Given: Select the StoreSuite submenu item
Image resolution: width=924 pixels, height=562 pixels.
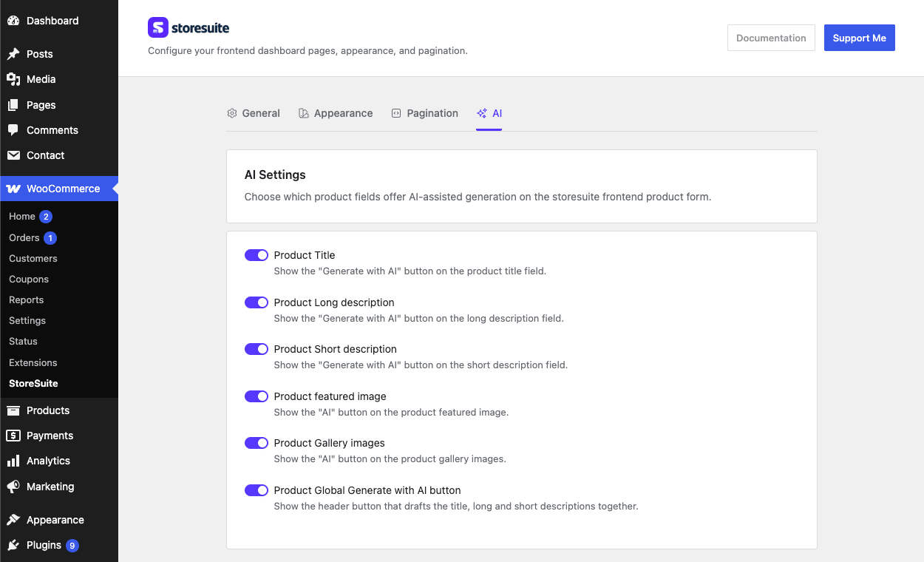Looking at the screenshot, I should [33, 384].
